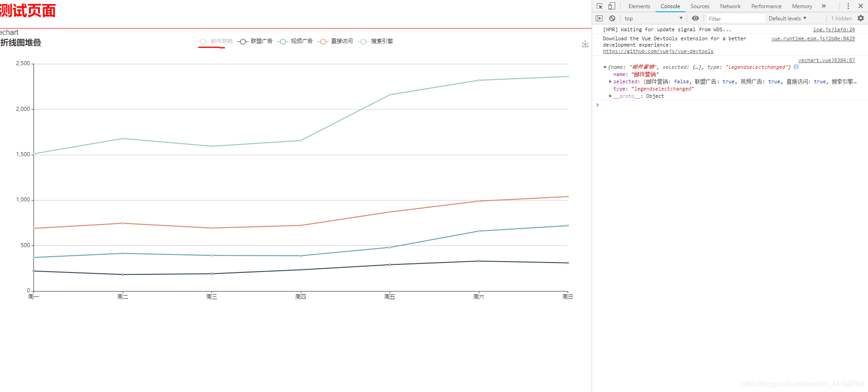Click the blue info icon next to the logged object
Screen dimensions: 868x392
pos(796,67)
